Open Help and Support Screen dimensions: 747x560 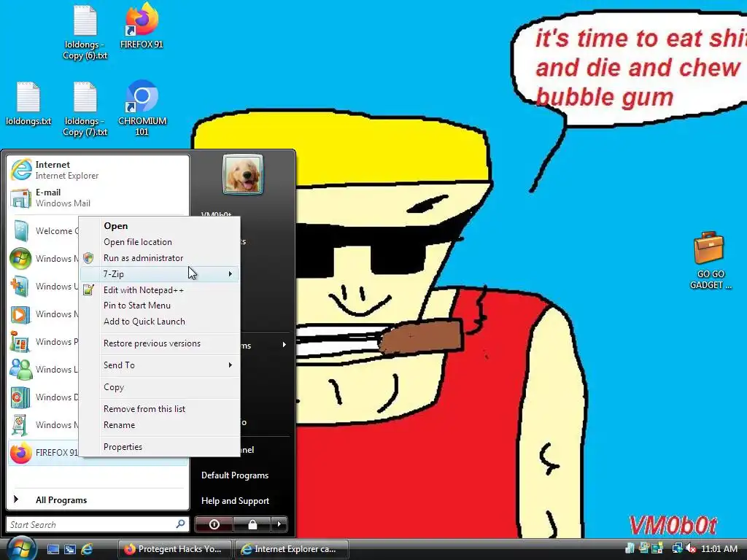[236, 501]
